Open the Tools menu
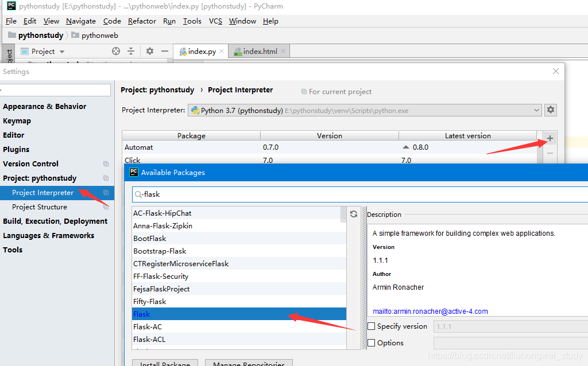The height and width of the screenshot is (366, 588). point(192,21)
